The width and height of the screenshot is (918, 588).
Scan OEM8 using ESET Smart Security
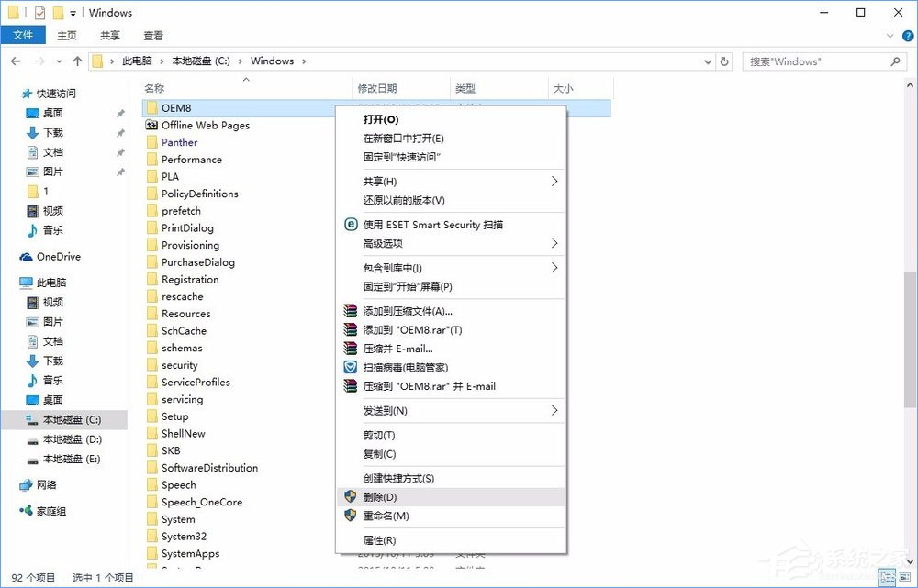[431, 225]
